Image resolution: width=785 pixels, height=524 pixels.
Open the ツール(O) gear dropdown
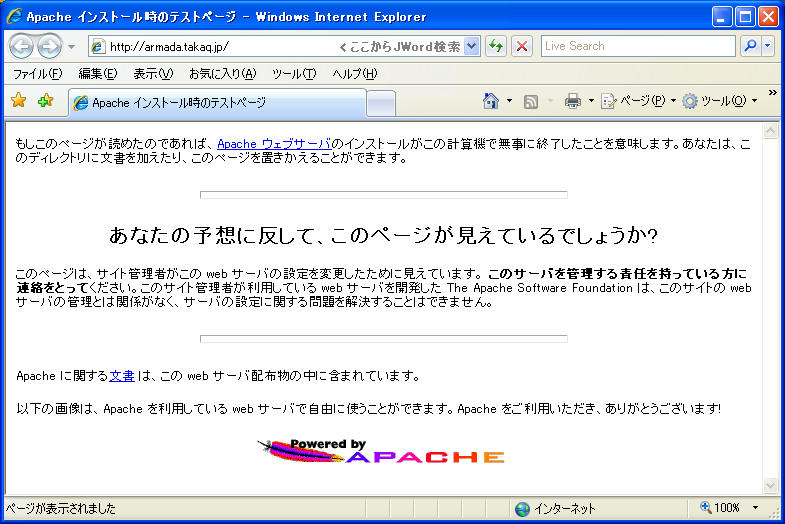(x=719, y=101)
